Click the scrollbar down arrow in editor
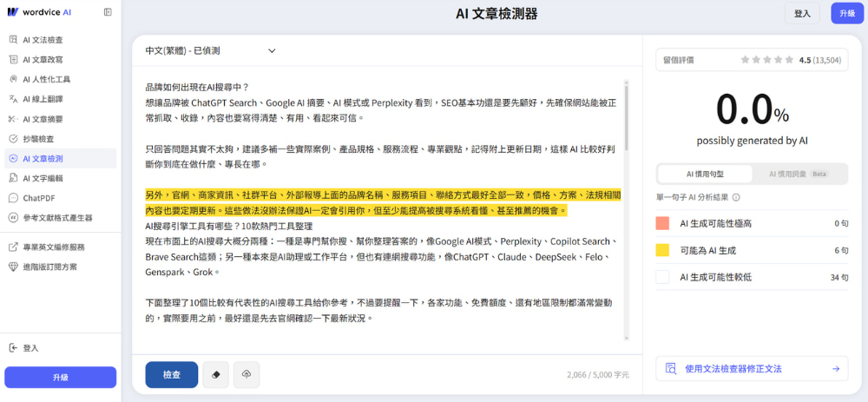Image resolution: width=868 pixels, height=402 pixels. click(x=626, y=338)
